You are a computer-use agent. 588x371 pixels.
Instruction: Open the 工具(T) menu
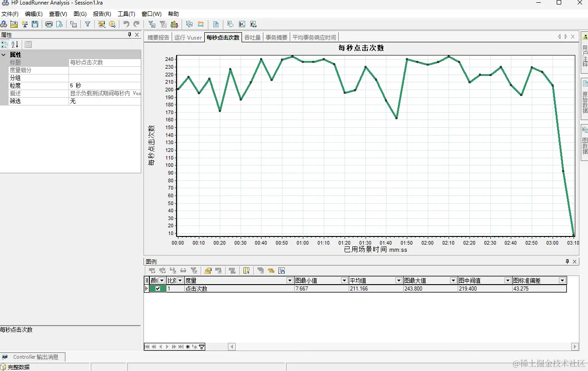tap(126, 14)
